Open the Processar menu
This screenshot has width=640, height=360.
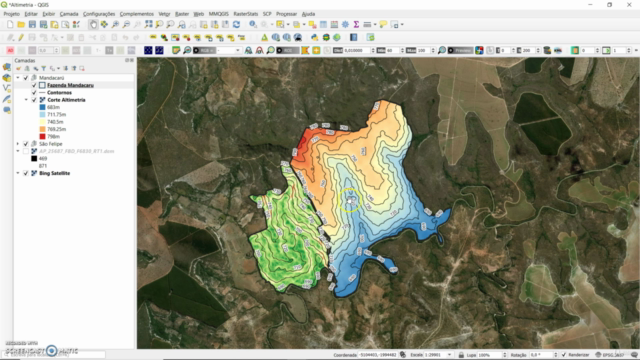point(287,14)
